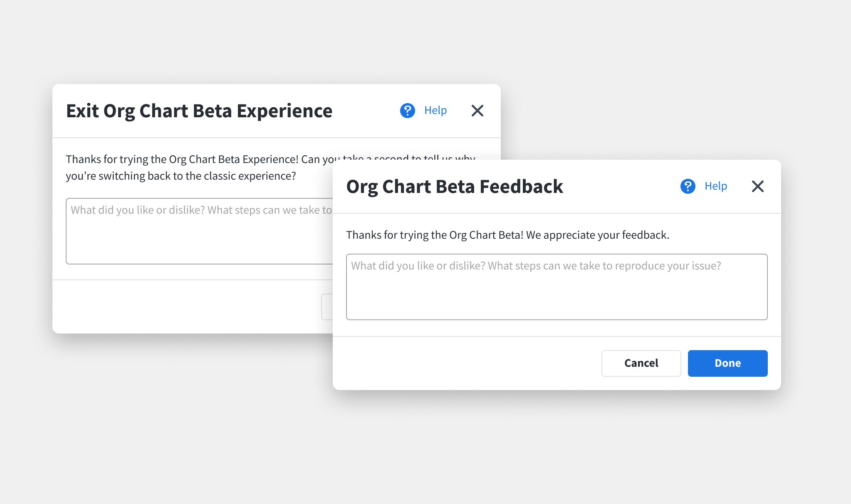Click the partially hidden footer button in Exit dialog
The width and height of the screenshot is (851, 504).
point(327,307)
